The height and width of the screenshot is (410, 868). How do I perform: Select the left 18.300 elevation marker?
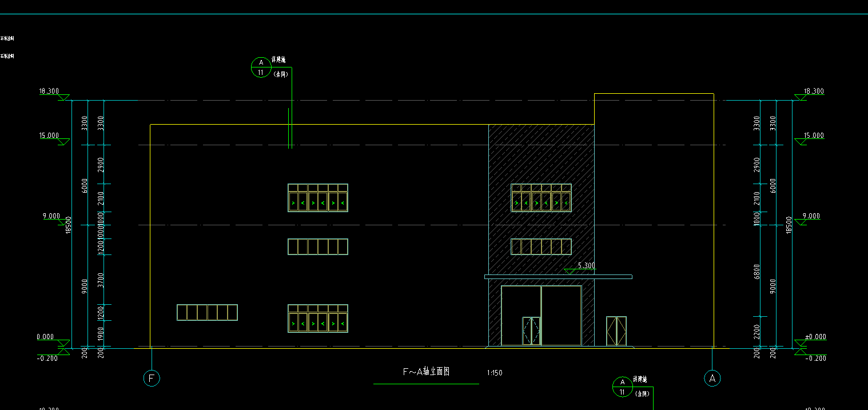tap(49, 91)
